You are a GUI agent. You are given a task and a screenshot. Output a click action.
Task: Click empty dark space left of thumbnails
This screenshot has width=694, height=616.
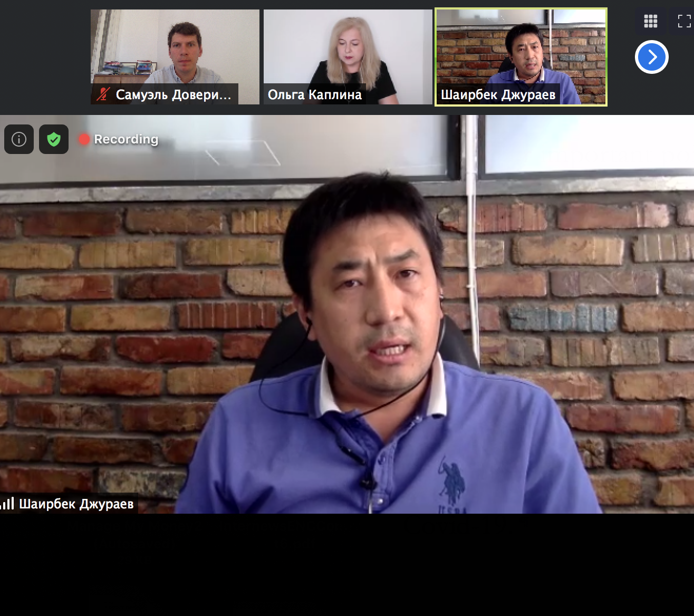pyautogui.click(x=45, y=57)
